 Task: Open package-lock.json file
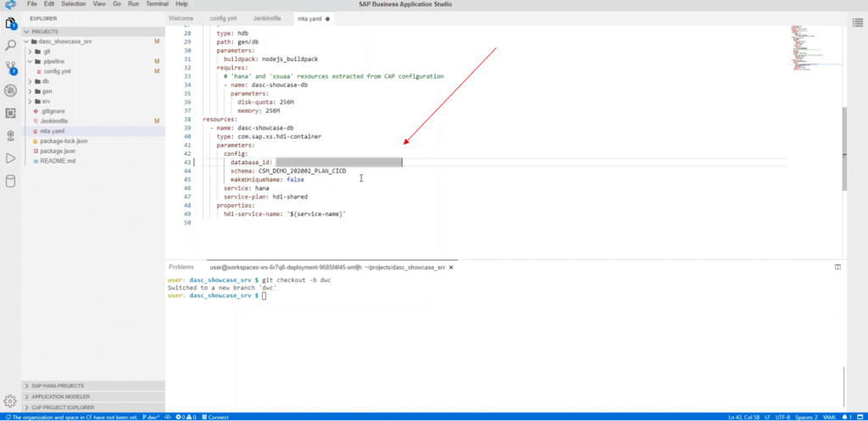point(64,141)
